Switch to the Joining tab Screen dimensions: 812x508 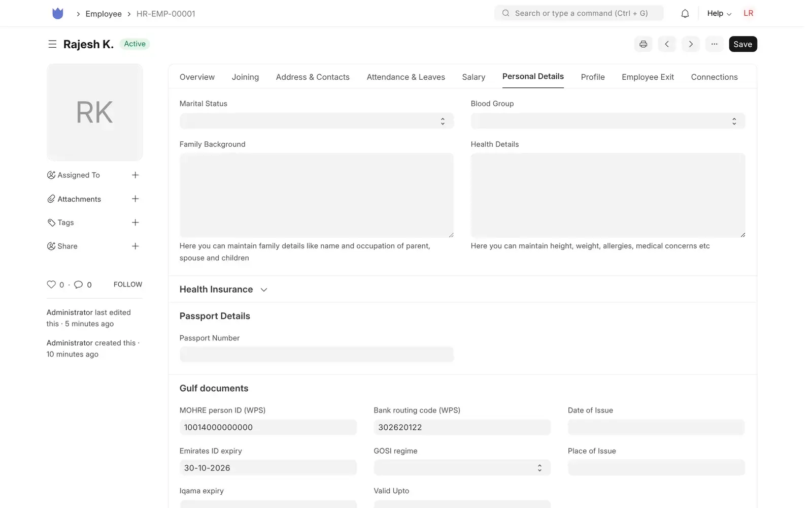click(245, 77)
